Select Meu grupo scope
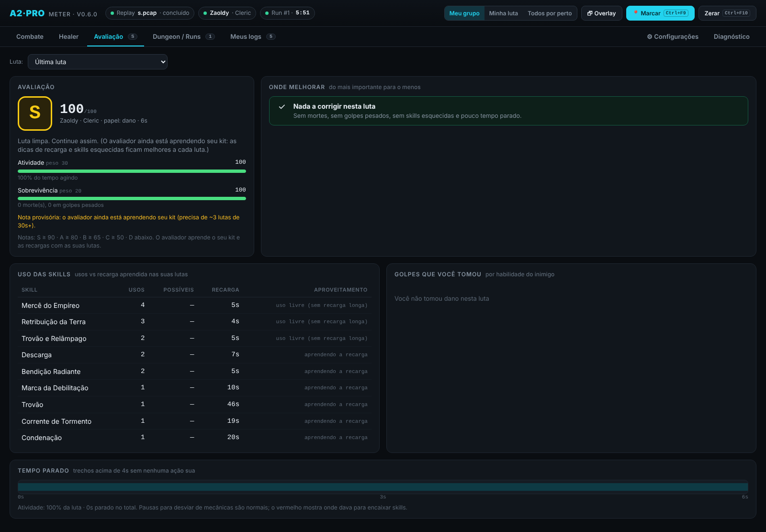 464,13
